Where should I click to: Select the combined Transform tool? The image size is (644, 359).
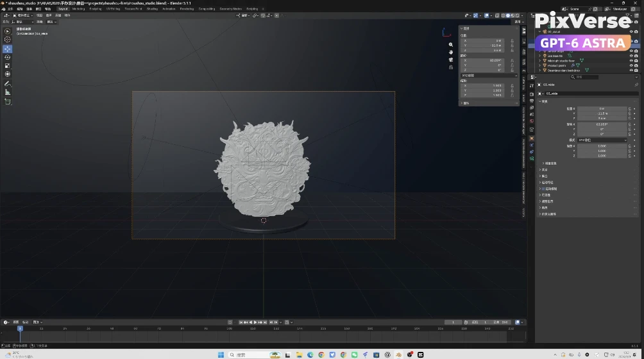click(8, 74)
